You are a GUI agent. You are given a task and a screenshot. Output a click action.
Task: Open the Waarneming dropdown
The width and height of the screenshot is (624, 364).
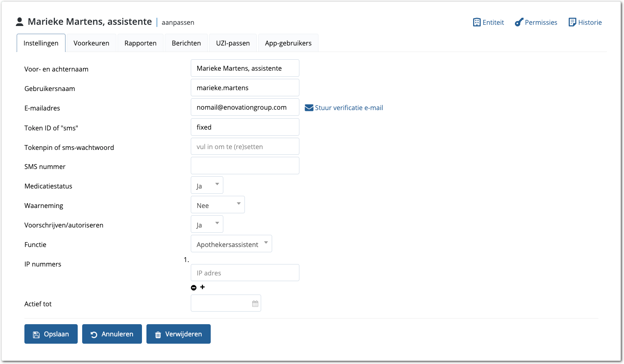pos(218,205)
